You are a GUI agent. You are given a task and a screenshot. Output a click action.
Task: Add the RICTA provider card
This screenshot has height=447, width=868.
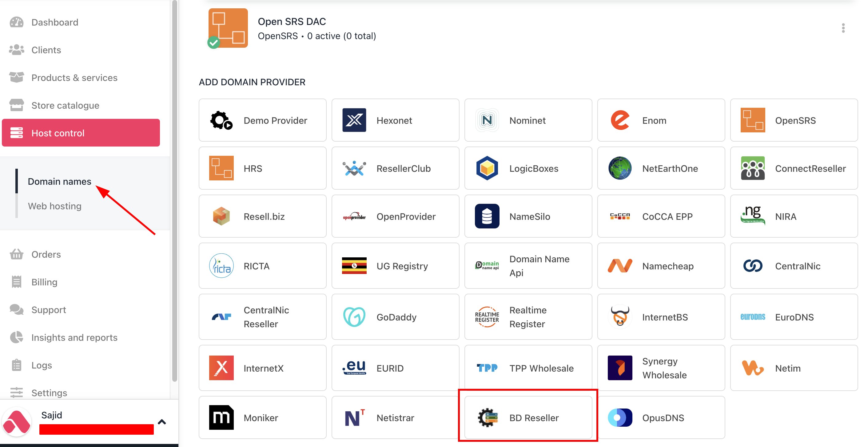[262, 266]
